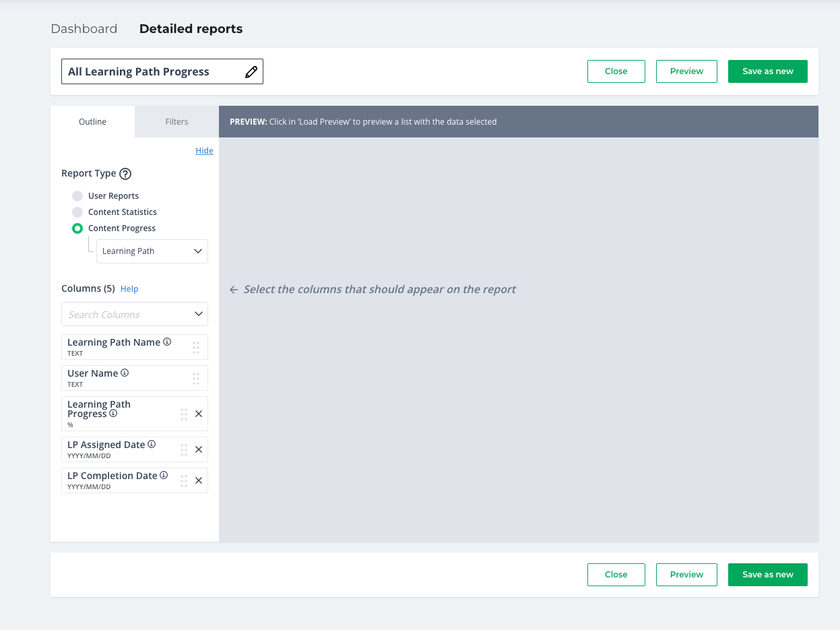The width and height of the screenshot is (840, 630).
Task: Grab the drag handle of LP Completion Date
Action: [184, 480]
